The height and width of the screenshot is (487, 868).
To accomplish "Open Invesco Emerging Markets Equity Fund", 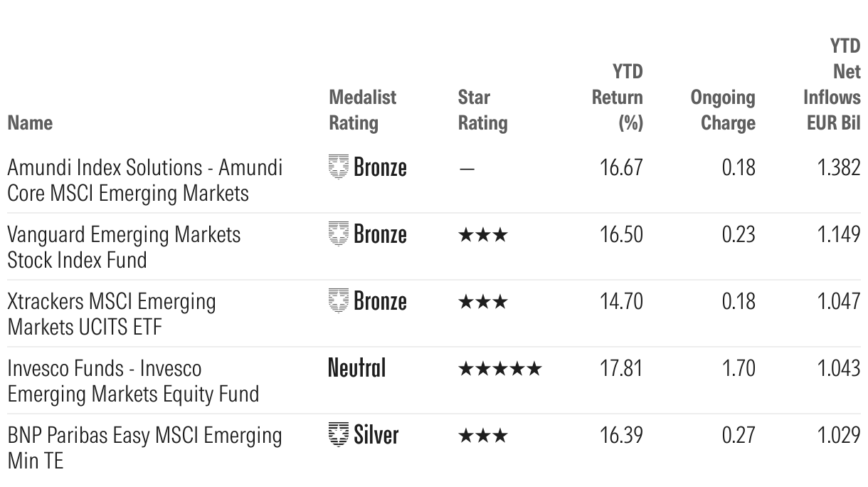I will [x=133, y=381].
